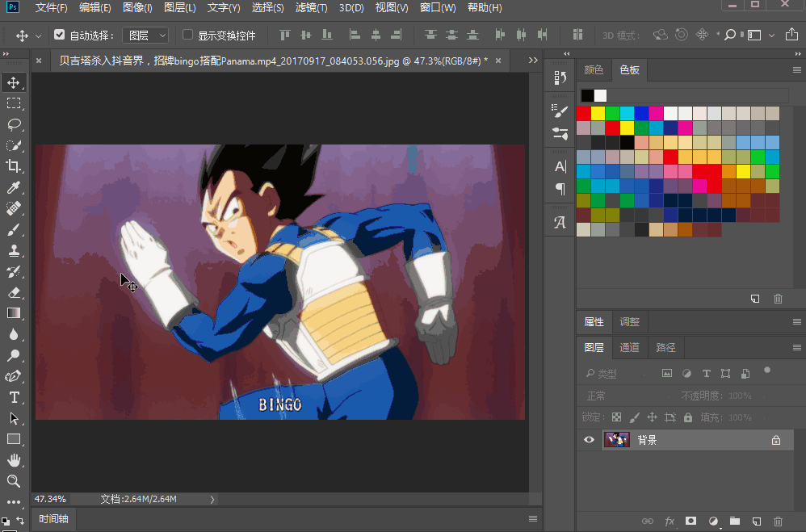
Task: Toggle the layer filter on/off switch
Action: 767,370
